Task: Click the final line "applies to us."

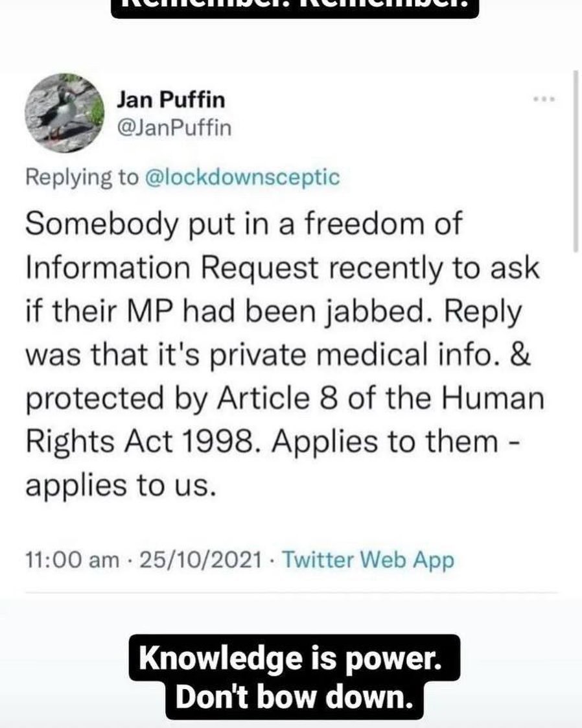Action: click(119, 486)
